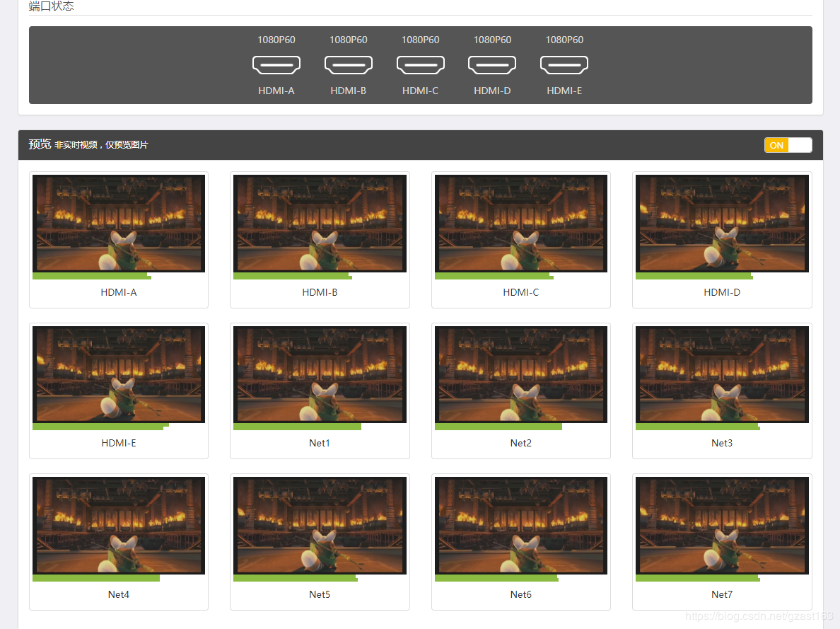Click the green level bar under Net1 preview
This screenshot has width=840, height=629.
point(297,427)
